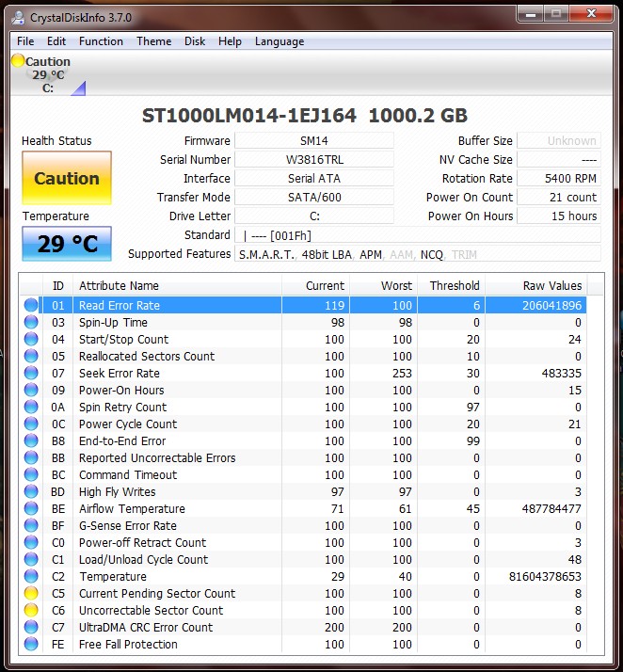Click the status orb for Command Timeout

(x=31, y=474)
